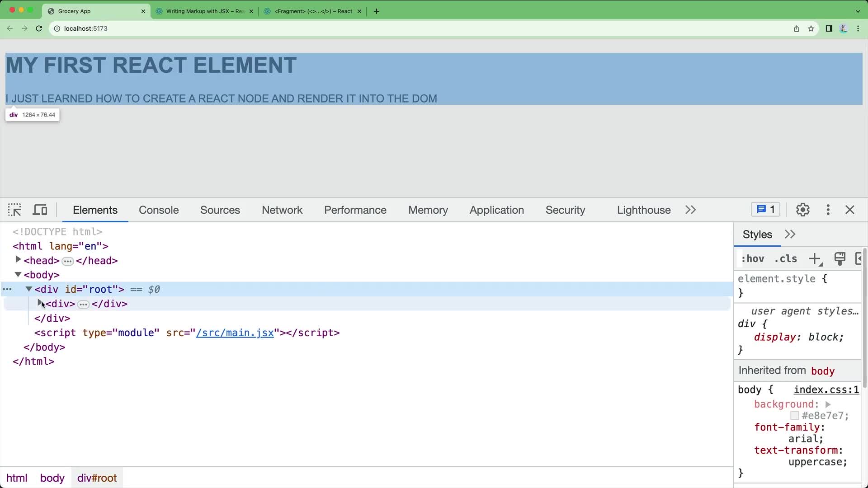Open the Issues panel showing 1 issue

[x=765, y=209]
